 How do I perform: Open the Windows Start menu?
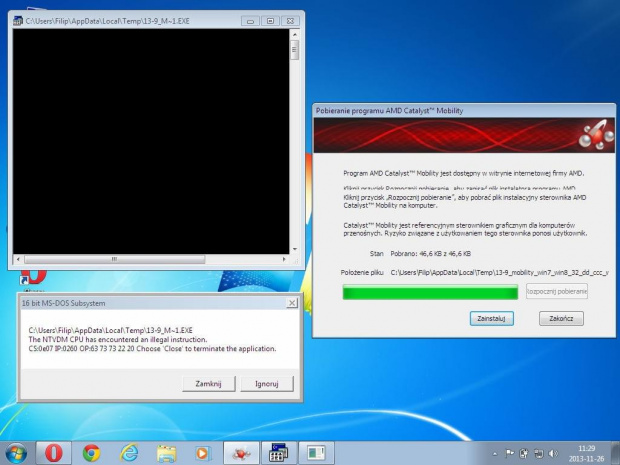(x=16, y=453)
